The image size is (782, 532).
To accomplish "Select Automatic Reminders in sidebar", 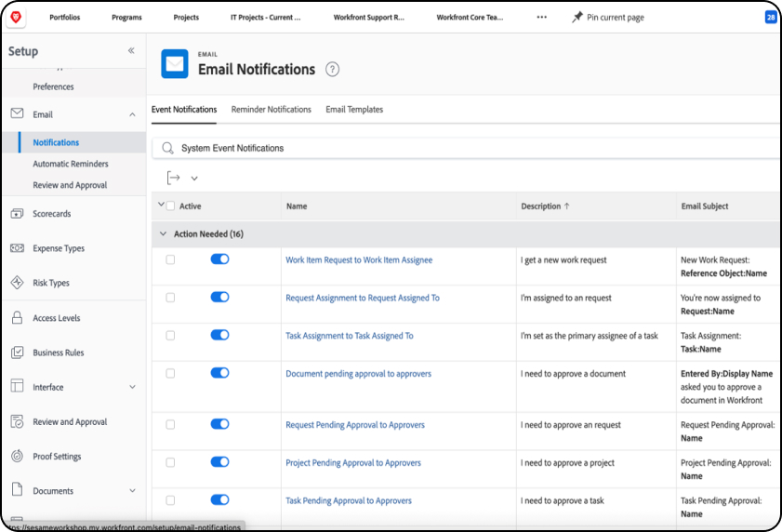I will pyautogui.click(x=71, y=164).
